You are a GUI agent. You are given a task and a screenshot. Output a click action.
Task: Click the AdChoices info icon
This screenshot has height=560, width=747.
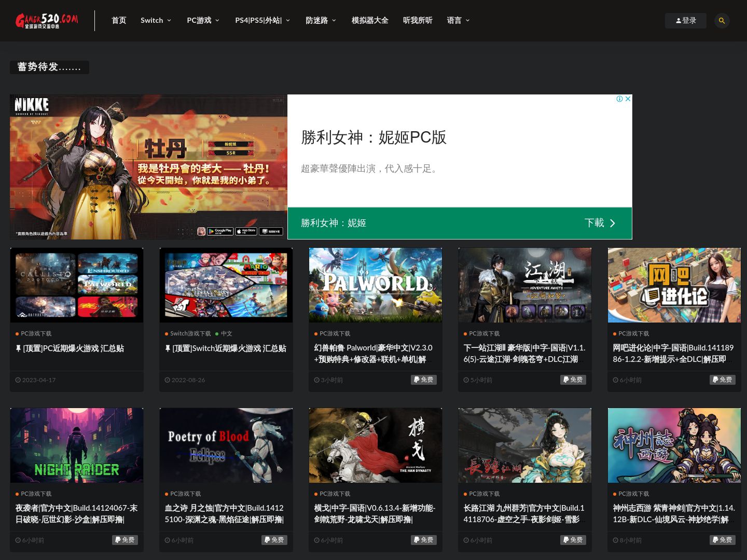(619, 99)
